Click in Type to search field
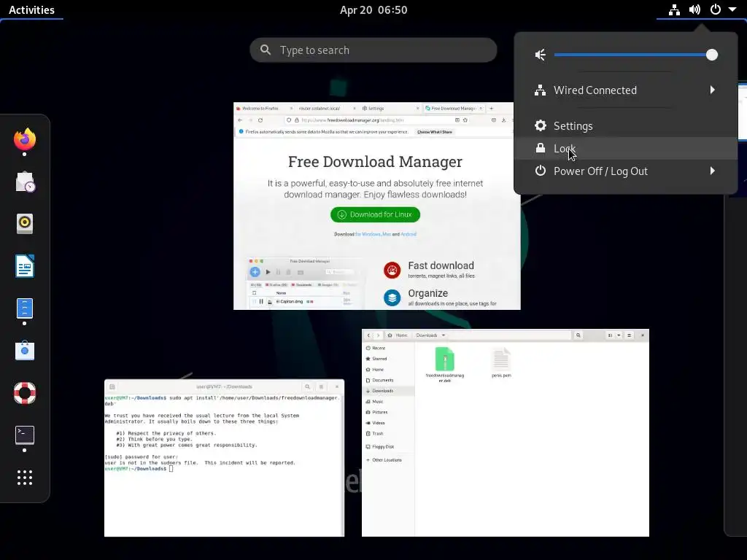The height and width of the screenshot is (560, 747). click(x=373, y=50)
